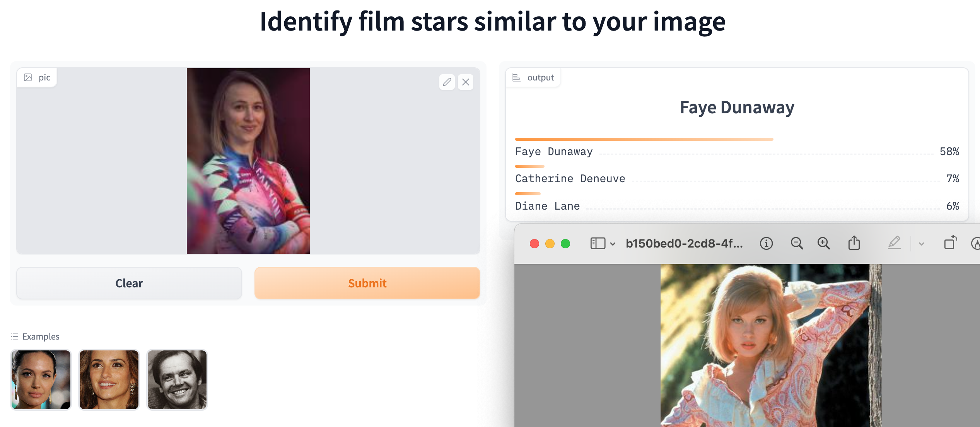This screenshot has height=427, width=980.
Task: Click the Faye Dunaway 58% confidence bar
Action: [x=644, y=139]
